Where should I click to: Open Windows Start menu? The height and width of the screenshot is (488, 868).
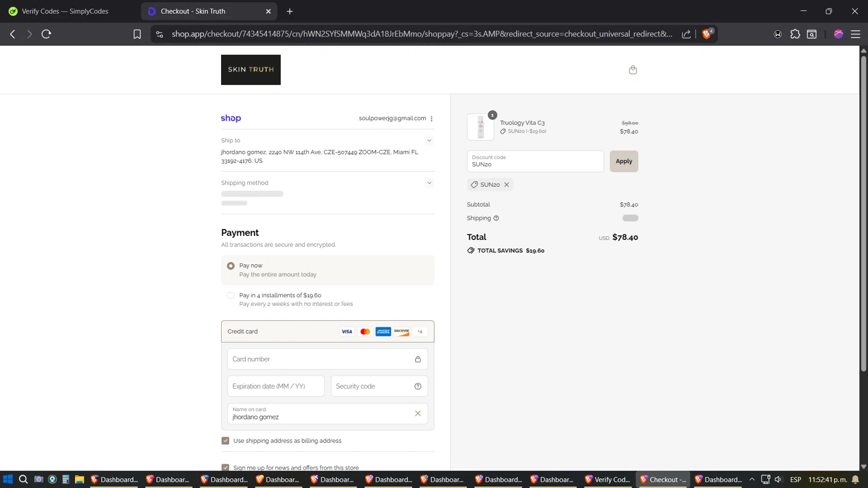point(8,479)
